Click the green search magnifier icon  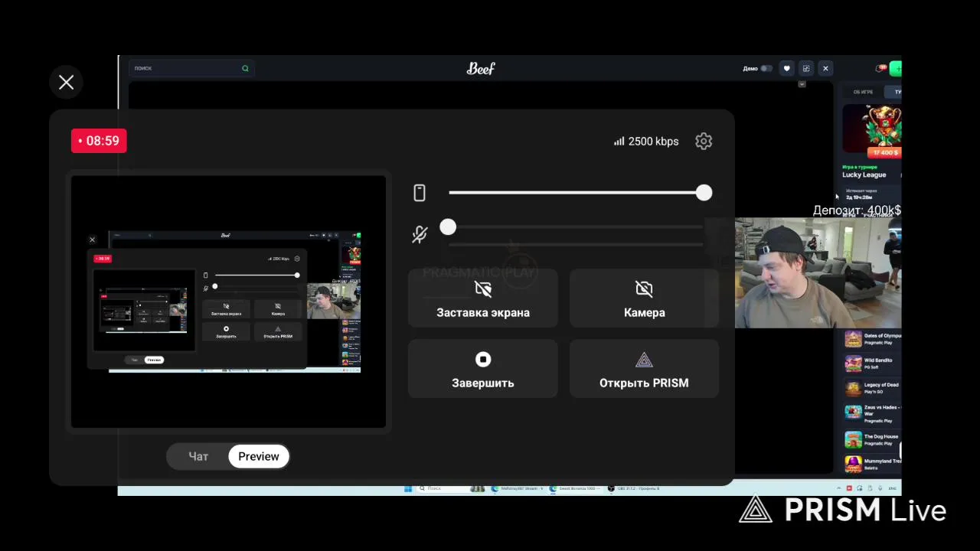(x=245, y=68)
